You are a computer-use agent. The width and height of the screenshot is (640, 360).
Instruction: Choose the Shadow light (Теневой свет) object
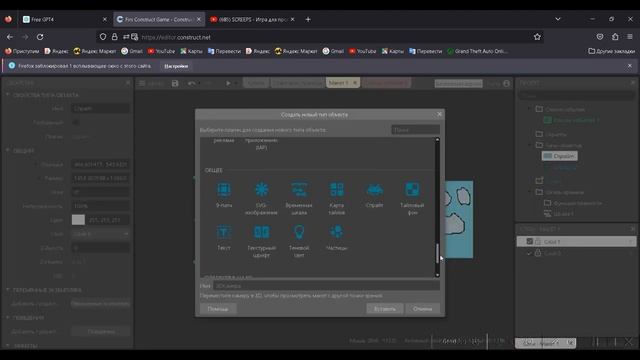(299, 232)
